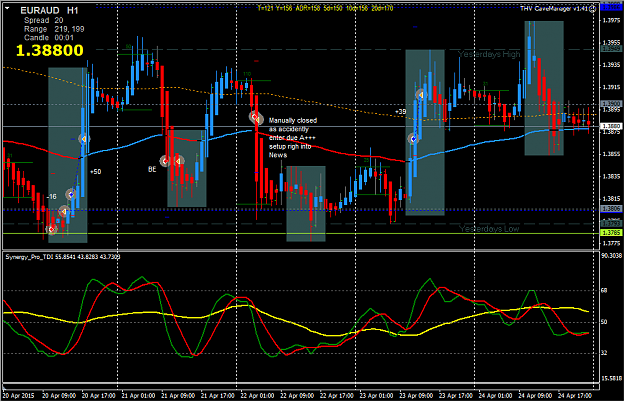625x402 pixels.
Task: Click the -16 trade result label
Action: [51, 196]
